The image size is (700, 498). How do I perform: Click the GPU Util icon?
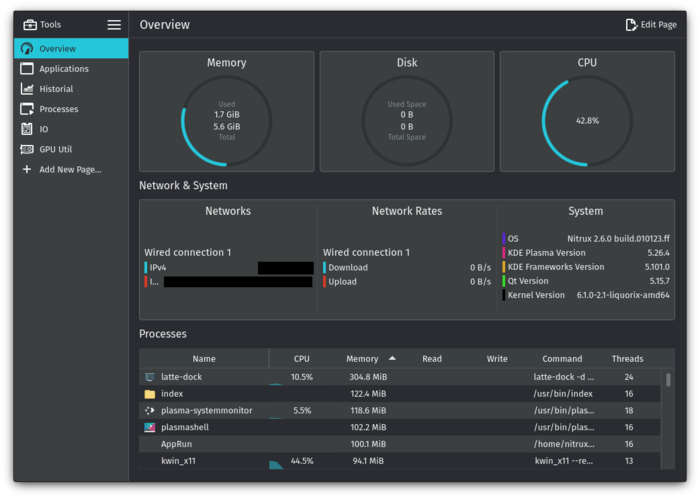tap(28, 149)
